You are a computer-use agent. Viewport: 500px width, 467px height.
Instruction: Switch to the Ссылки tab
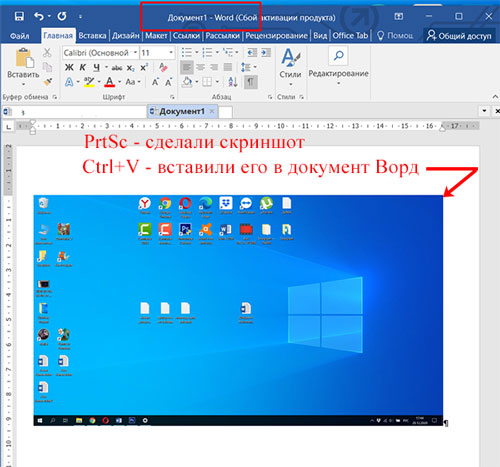click(x=186, y=36)
